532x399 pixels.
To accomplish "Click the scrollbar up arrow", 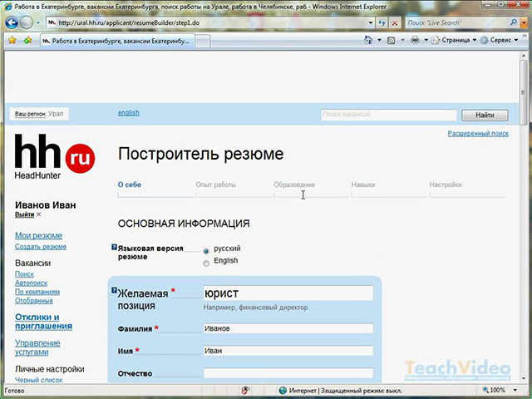I will pyautogui.click(x=524, y=56).
